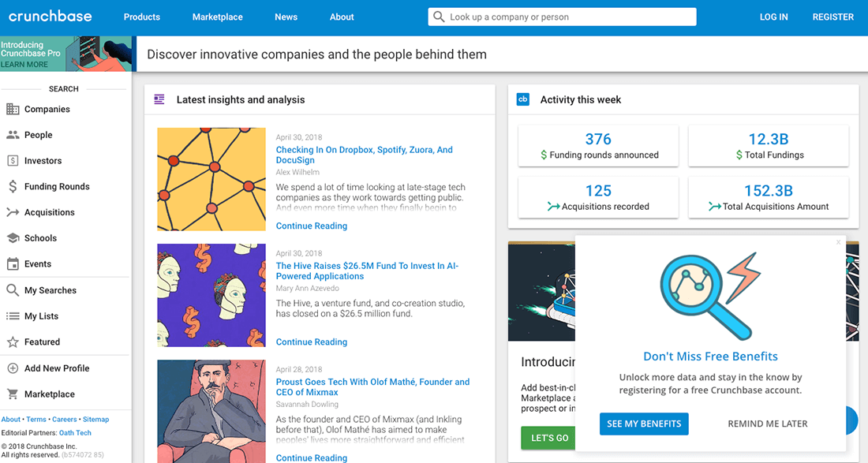This screenshot has height=463, width=868.
Task: Open the Dropbox, Spotify, Zuora, DocuSign article title
Action: click(365, 155)
